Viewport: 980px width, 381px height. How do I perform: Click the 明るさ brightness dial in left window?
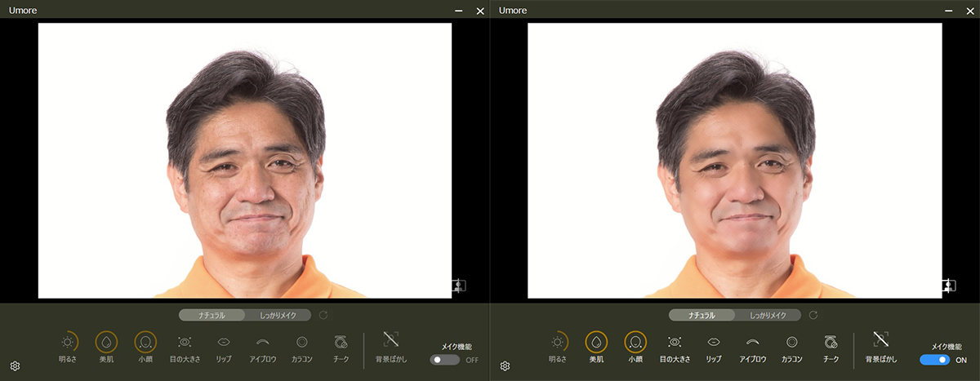pyautogui.click(x=67, y=342)
